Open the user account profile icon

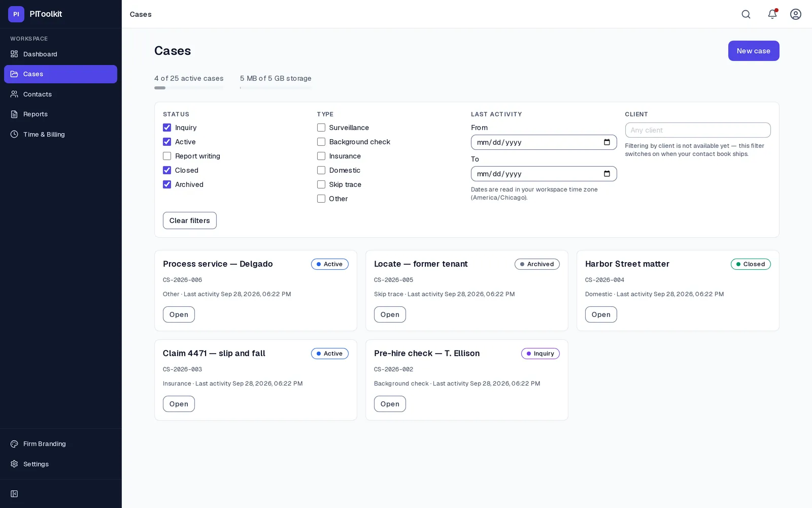click(796, 14)
